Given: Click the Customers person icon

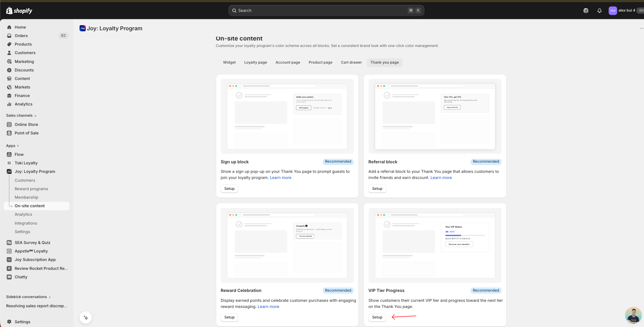Looking at the screenshot, I should click(9, 53).
